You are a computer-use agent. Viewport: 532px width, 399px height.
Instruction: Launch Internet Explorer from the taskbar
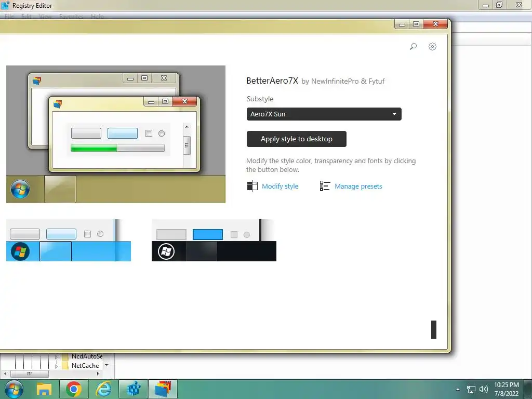coord(103,389)
